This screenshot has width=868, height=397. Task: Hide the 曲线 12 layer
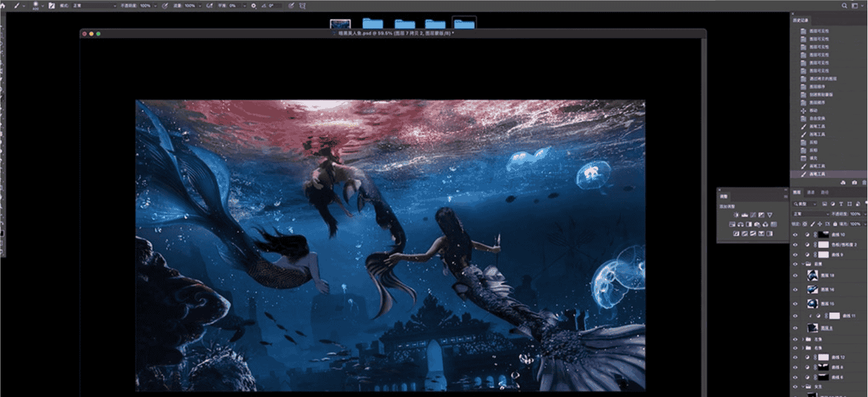pos(795,358)
